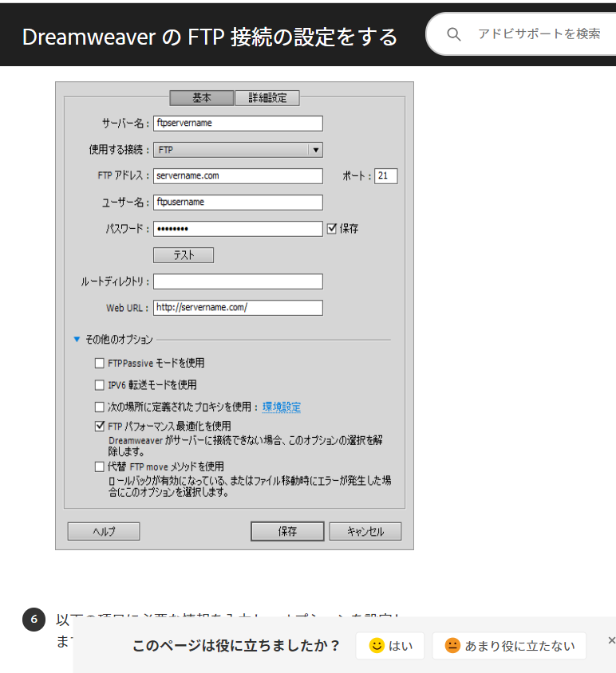Open the 使用する接続 dropdown showing FTP

coord(238,150)
